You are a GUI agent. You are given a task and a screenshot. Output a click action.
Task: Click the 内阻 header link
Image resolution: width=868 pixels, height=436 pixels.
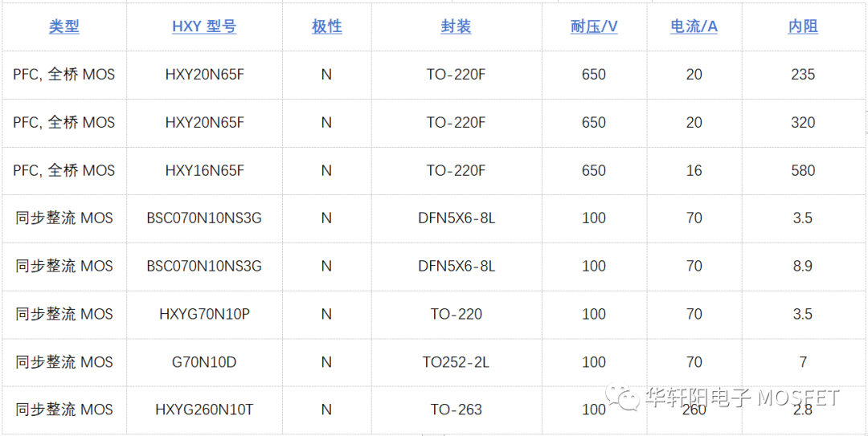tap(803, 26)
